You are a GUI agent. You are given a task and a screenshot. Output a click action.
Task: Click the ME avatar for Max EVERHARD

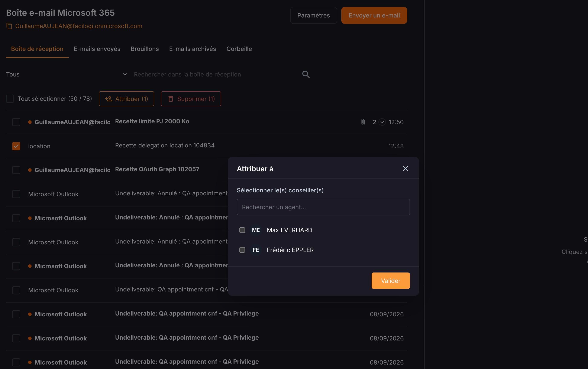256,230
